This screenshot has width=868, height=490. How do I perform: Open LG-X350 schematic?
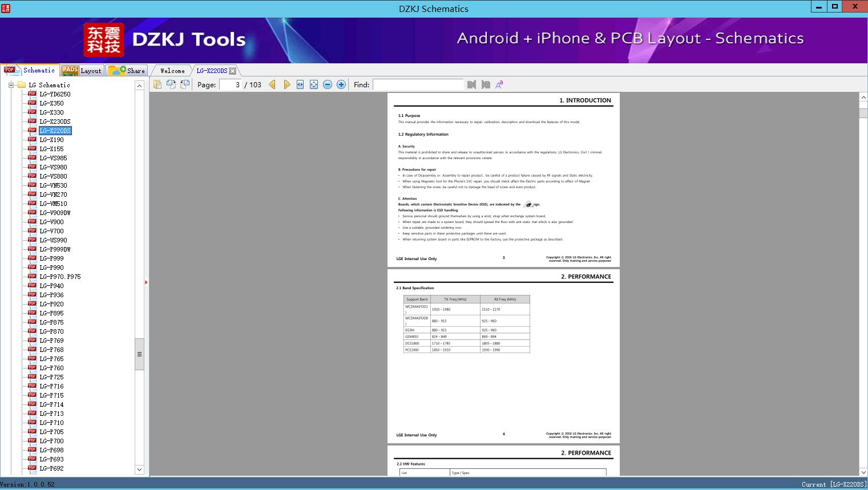(x=51, y=103)
